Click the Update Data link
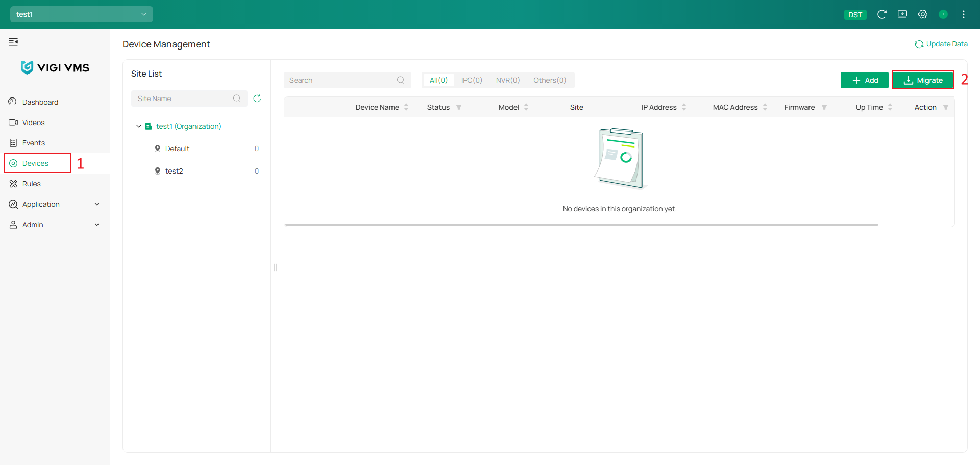This screenshot has height=465, width=980. [941, 44]
